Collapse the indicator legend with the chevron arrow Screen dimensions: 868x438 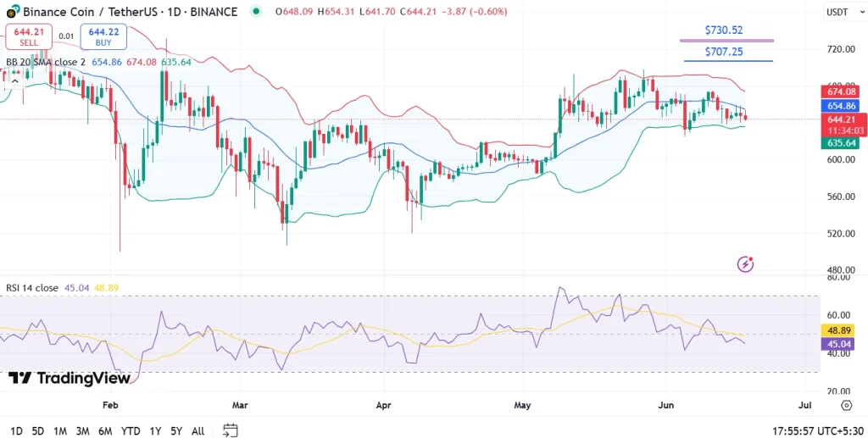point(14,81)
